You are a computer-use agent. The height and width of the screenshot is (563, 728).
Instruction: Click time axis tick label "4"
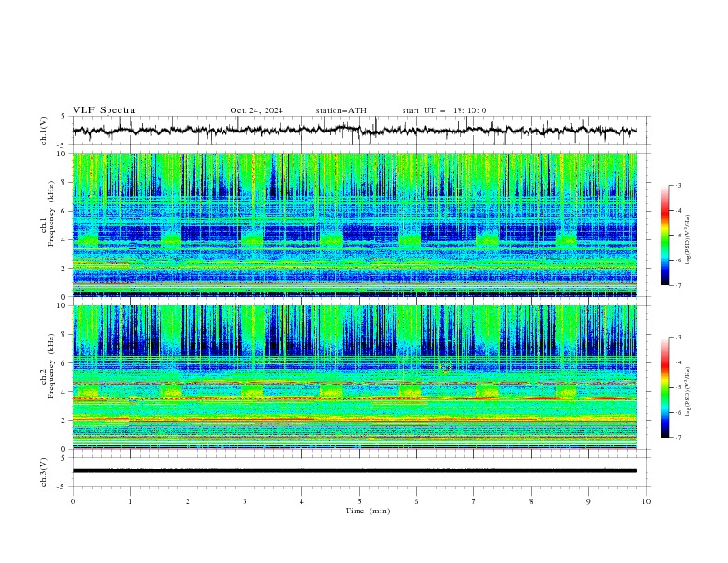tap(301, 501)
